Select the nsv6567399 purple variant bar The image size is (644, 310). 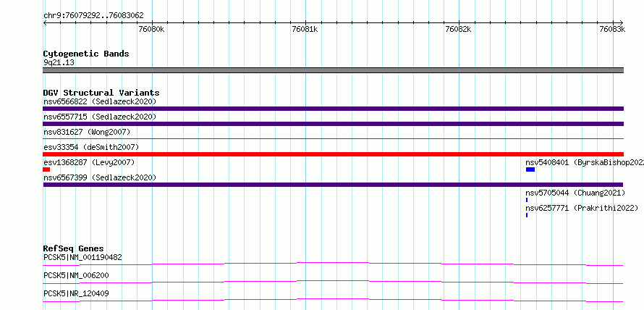pos(333,185)
